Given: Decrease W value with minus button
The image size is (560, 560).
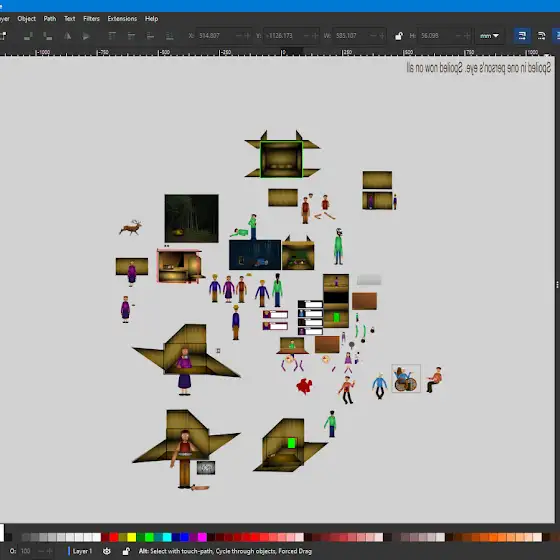Looking at the screenshot, I should 373,36.
